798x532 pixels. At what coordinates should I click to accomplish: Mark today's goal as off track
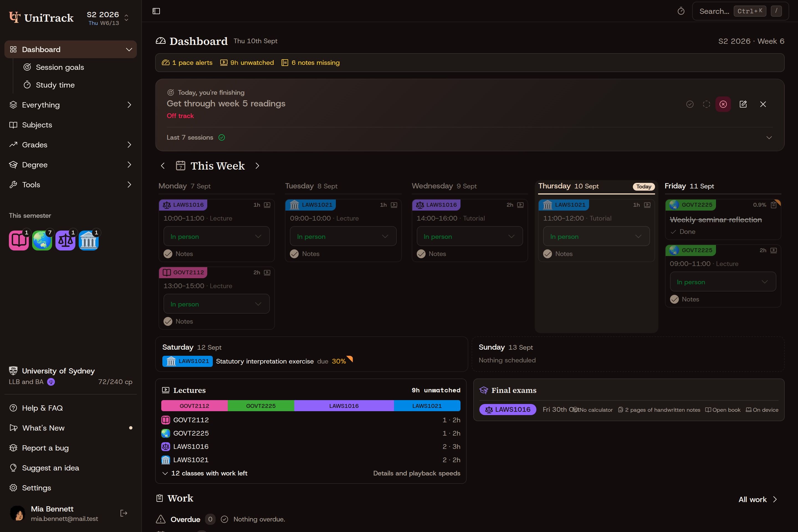click(x=723, y=104)
